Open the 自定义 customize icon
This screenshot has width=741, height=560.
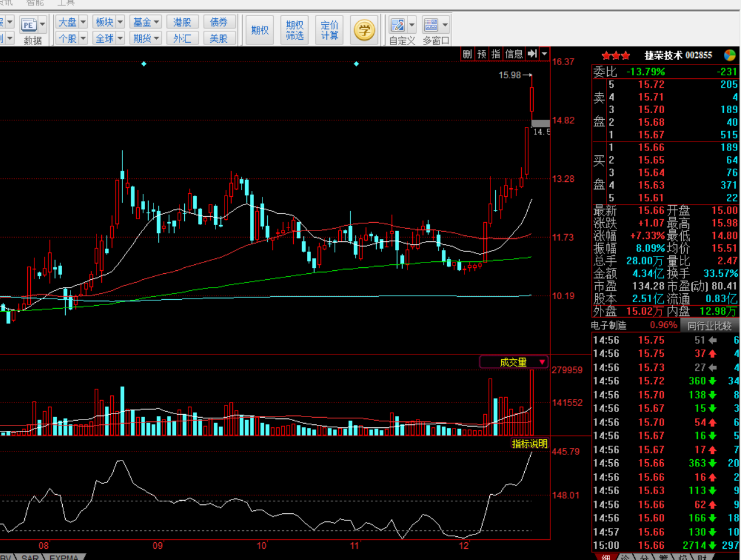[397, 25]
